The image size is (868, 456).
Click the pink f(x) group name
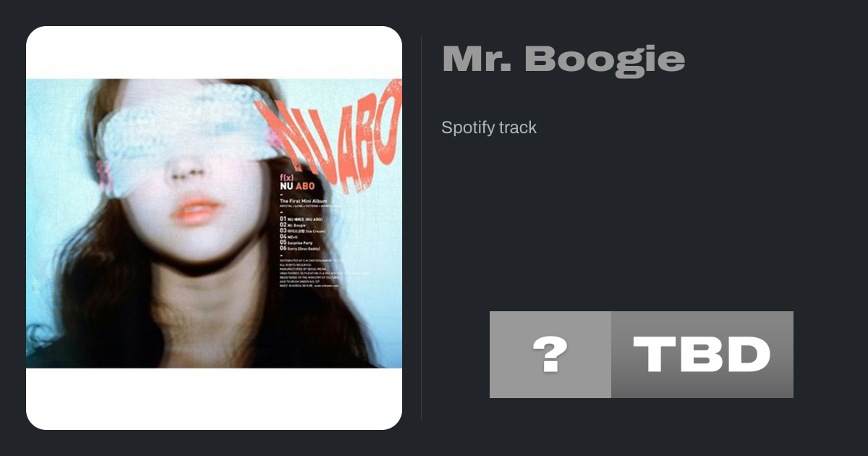coord(287,176)
